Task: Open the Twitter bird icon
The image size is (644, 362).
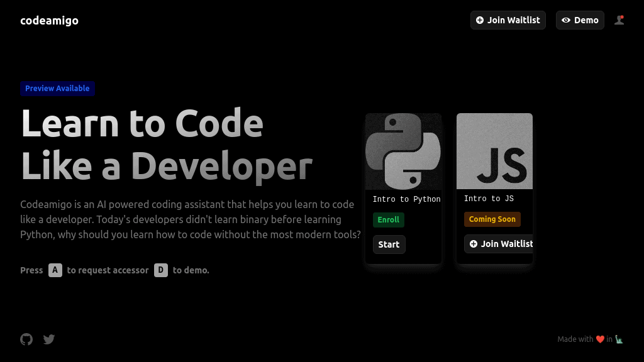Action: pos(49,339)
